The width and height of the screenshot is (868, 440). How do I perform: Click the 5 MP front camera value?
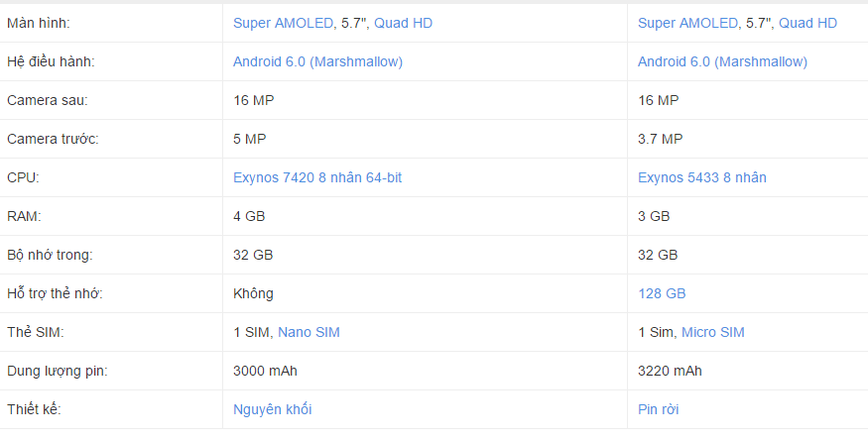point(249,139)
